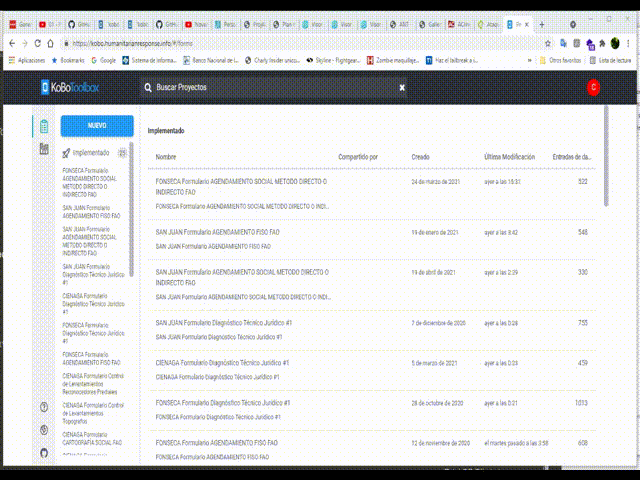Click the help question mark icon

pyautogui.click(x=44, y=407)
